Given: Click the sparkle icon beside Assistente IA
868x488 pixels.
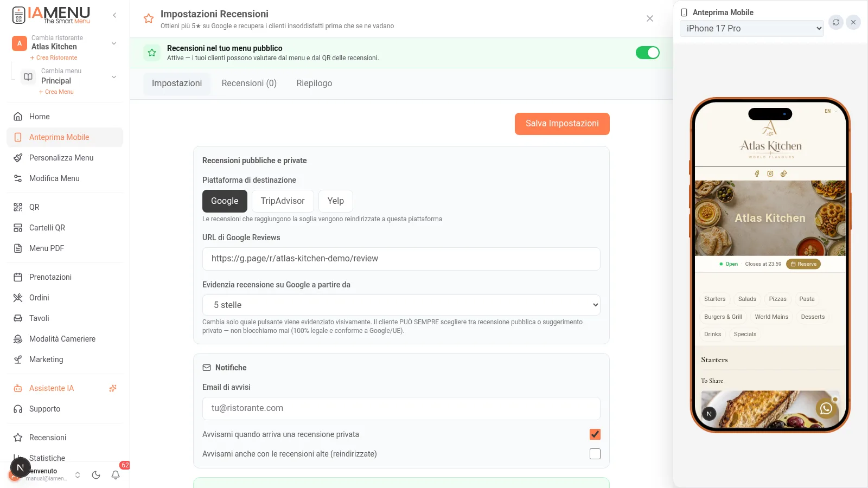Looking at the screenshot, I should pyautogui.click(x=113, y=388).
